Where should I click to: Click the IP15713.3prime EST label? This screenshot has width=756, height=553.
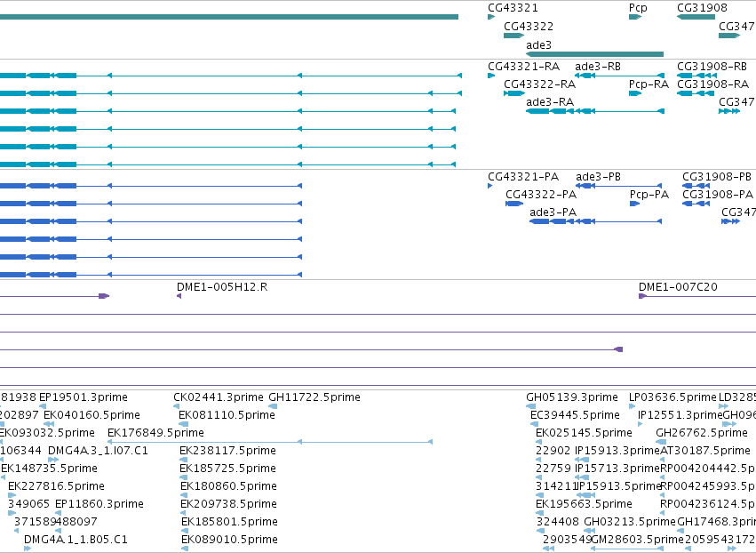[x=617, y=469]
